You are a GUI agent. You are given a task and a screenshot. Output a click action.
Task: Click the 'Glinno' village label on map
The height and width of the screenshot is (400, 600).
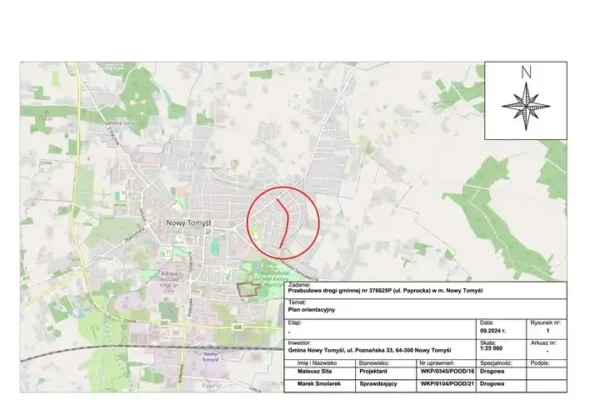[x=104, y=258]
